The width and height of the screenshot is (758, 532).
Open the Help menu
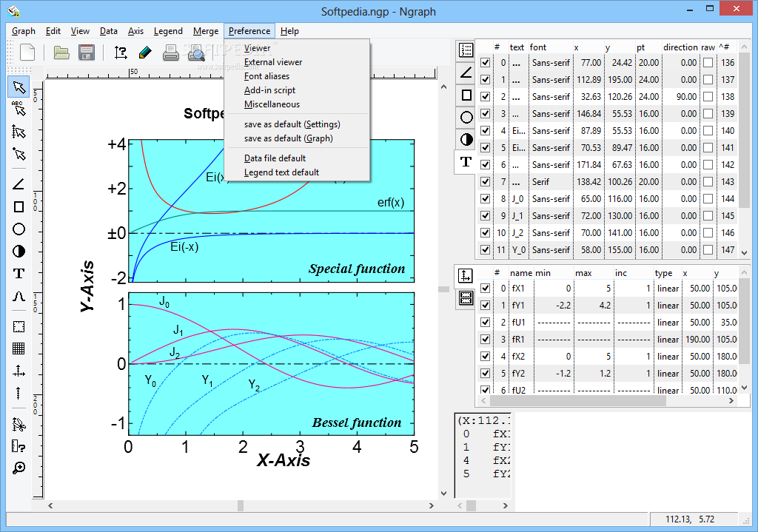(x=289, y=31)
